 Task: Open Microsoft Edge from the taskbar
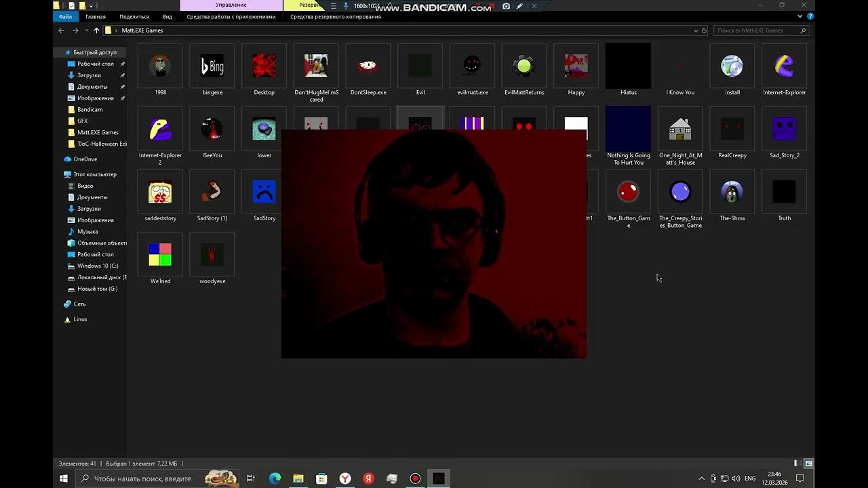275,479
